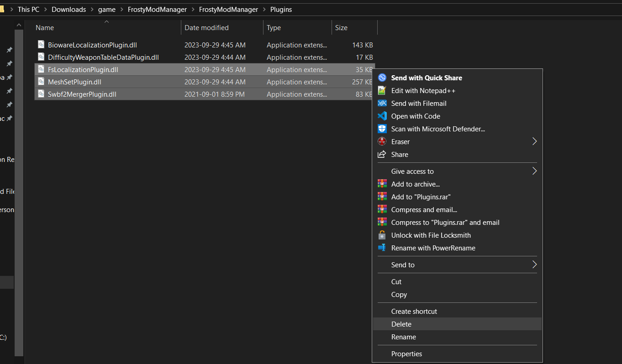Expand the Eraser submenu arrow

(534, 141)
